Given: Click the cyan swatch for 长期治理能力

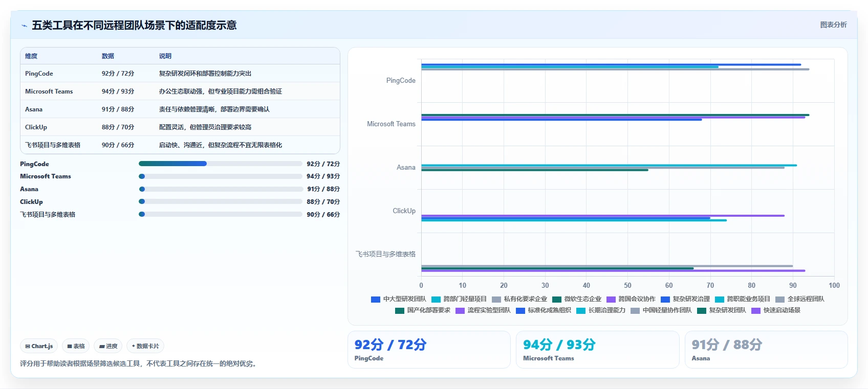Looking at the screenshot, I should [x=581, y=310].
